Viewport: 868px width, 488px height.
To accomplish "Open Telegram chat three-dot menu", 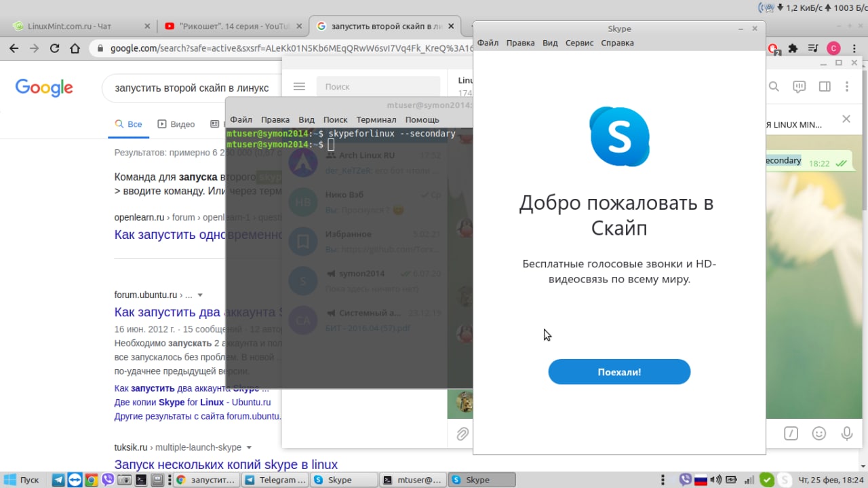I will pyautogui.click(x=847, y=87).
